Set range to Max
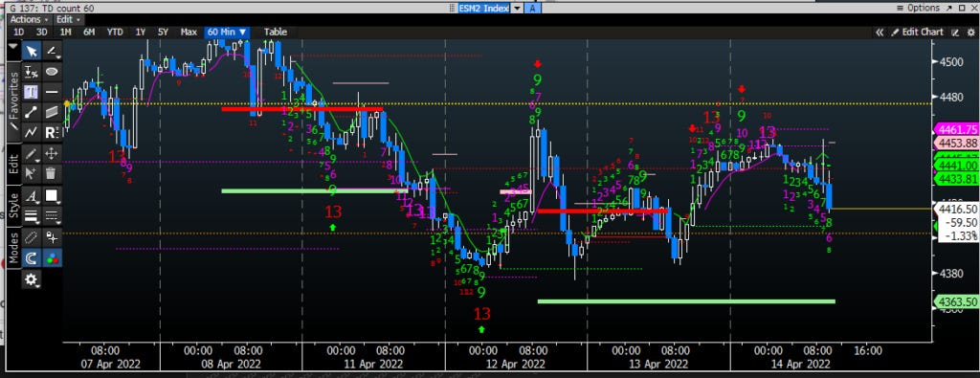The height and width of the screenshot is (378, 980). (189, 32)
